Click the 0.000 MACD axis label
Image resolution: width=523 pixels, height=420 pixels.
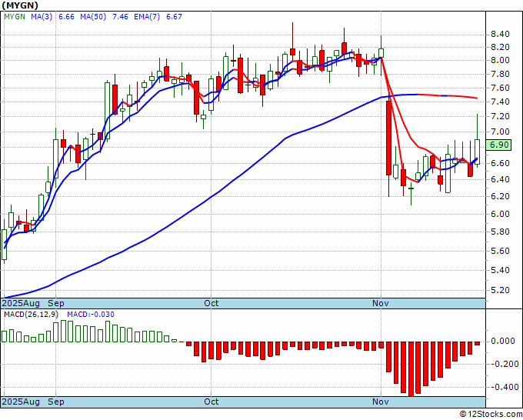pos(503,341)
